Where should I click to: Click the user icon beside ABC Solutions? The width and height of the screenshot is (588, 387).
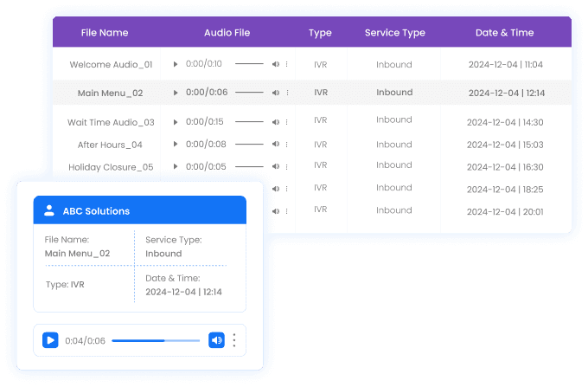coord(49,210)
